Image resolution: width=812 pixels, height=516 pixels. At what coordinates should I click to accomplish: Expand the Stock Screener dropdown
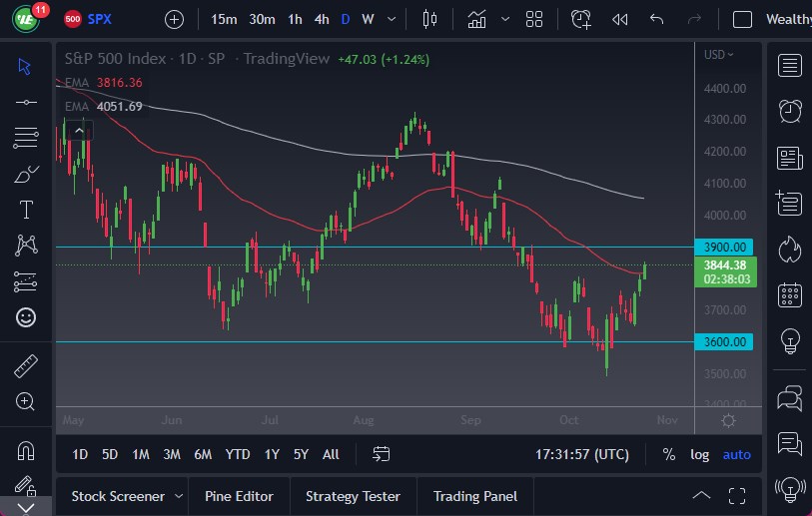pos(179,496)
